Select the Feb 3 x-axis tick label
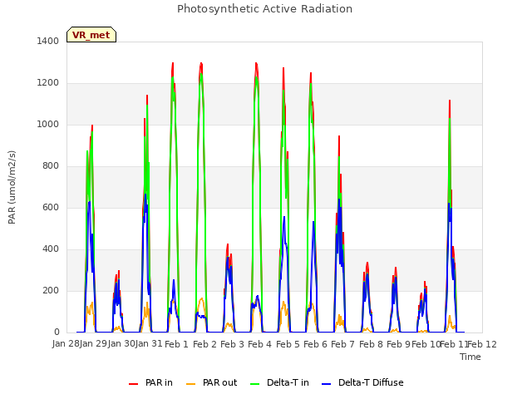532x399 pixels. (x=232, y=344)
